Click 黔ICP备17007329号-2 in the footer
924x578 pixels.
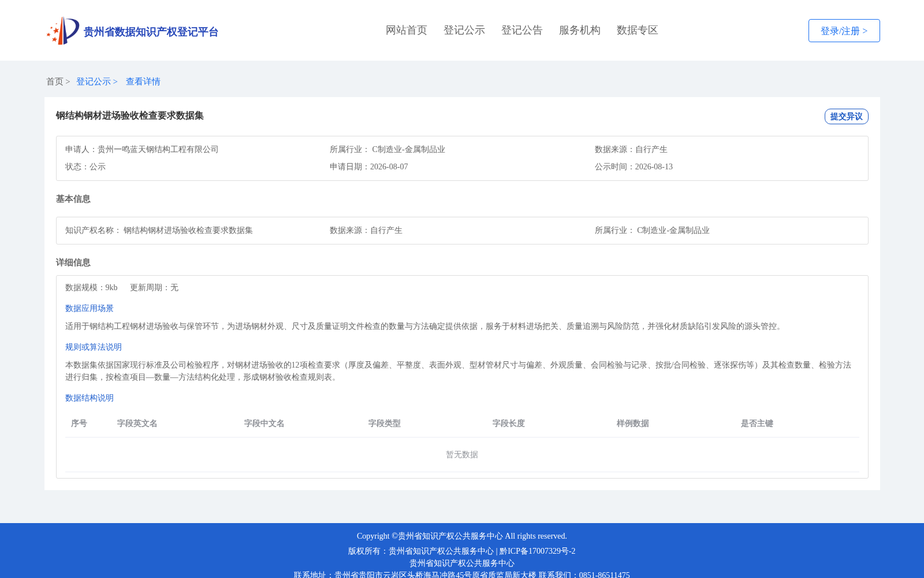pos(538,551)
